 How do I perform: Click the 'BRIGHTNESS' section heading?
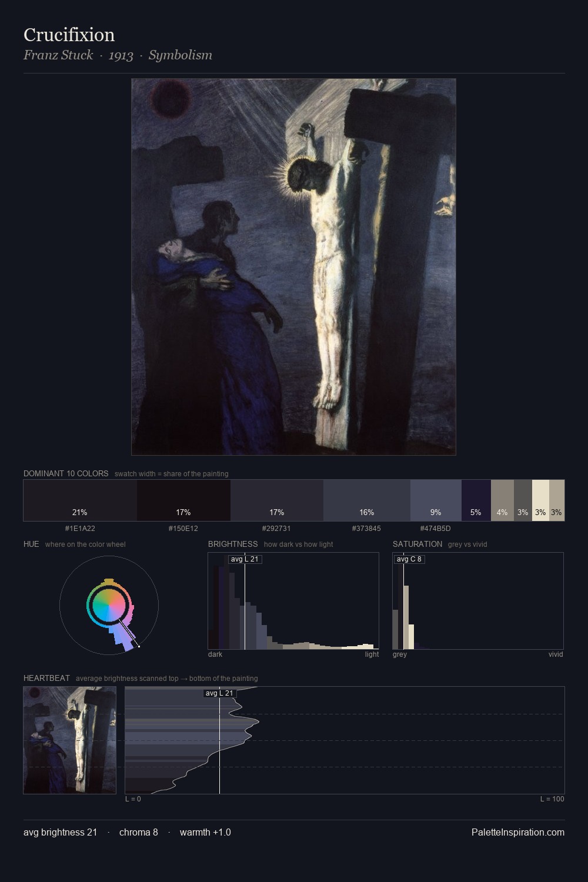(x=233, y=544)
